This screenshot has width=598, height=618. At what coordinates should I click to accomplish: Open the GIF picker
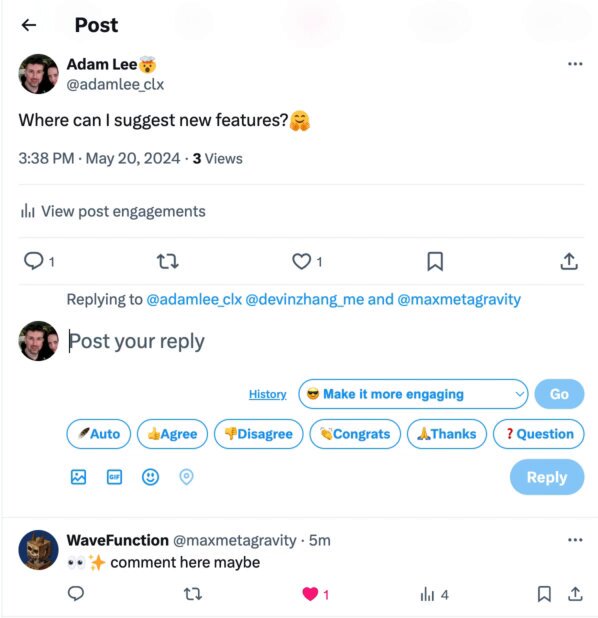(x=114, y=477)
